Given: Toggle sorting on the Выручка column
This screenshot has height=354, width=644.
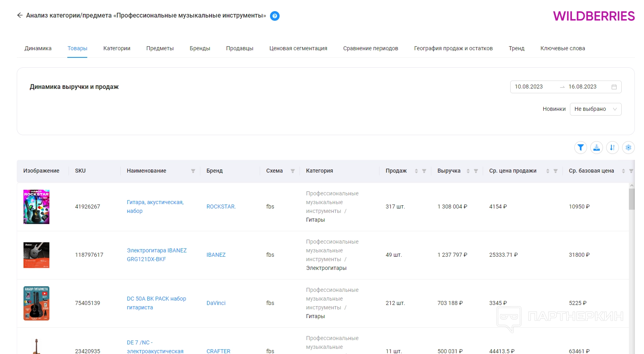Looking at the screenshot, I should point(468,171).
